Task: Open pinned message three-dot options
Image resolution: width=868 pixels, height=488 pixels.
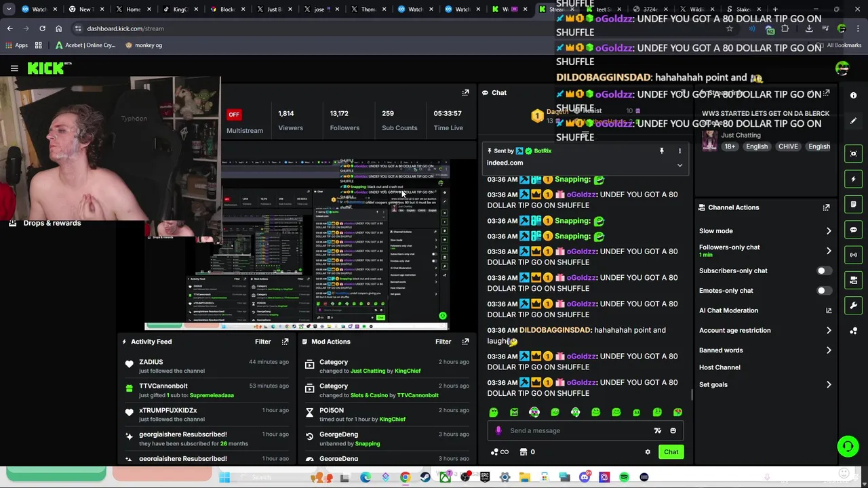Action: pos(679,151)
